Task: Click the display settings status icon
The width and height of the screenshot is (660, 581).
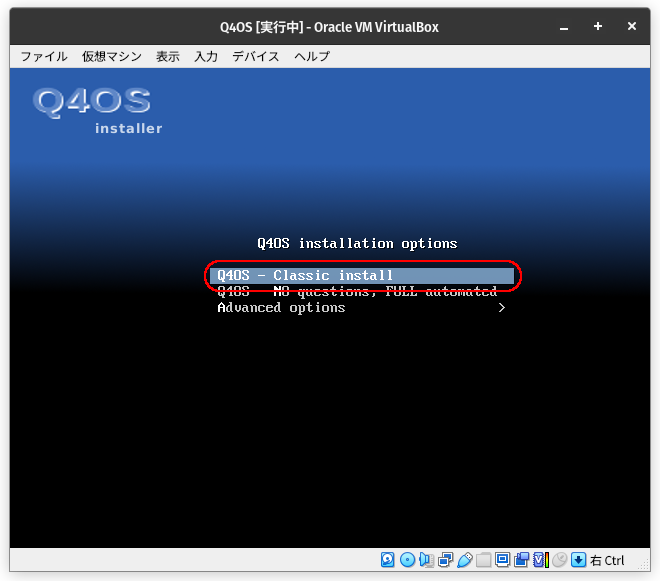Action: pyautogui.click(x=502, y=560)
